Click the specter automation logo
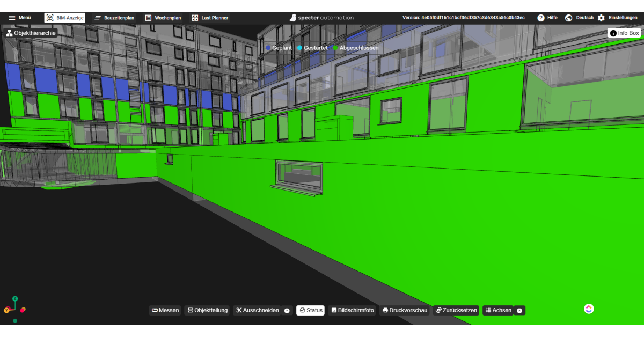The height and width of the screenshot is (337, 644). (321, 18)
